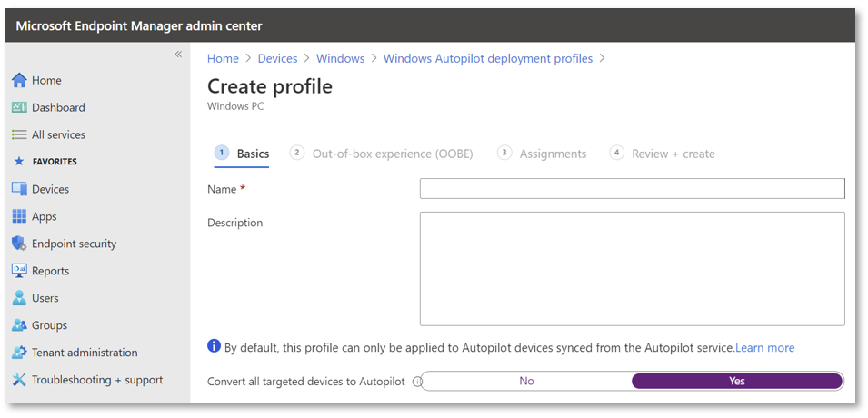Viewport: 868px width, 418px height.
Task: Click the Home icon in sidebar
Action: 19,80
